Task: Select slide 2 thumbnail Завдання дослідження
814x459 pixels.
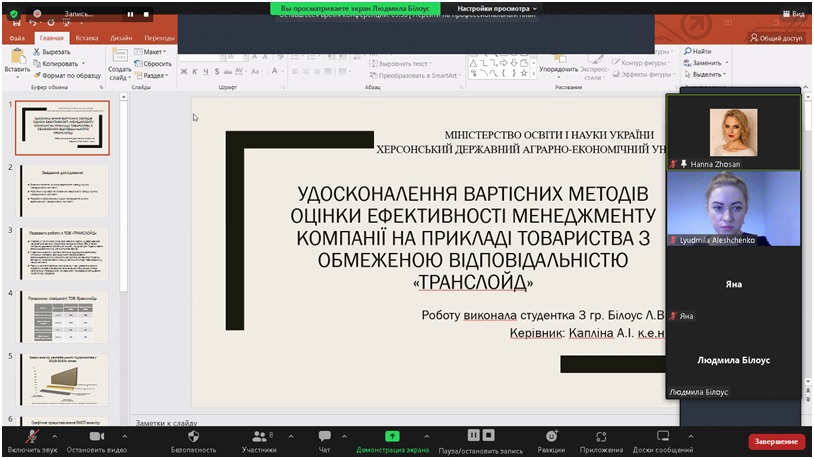Action: click(63, 191)
